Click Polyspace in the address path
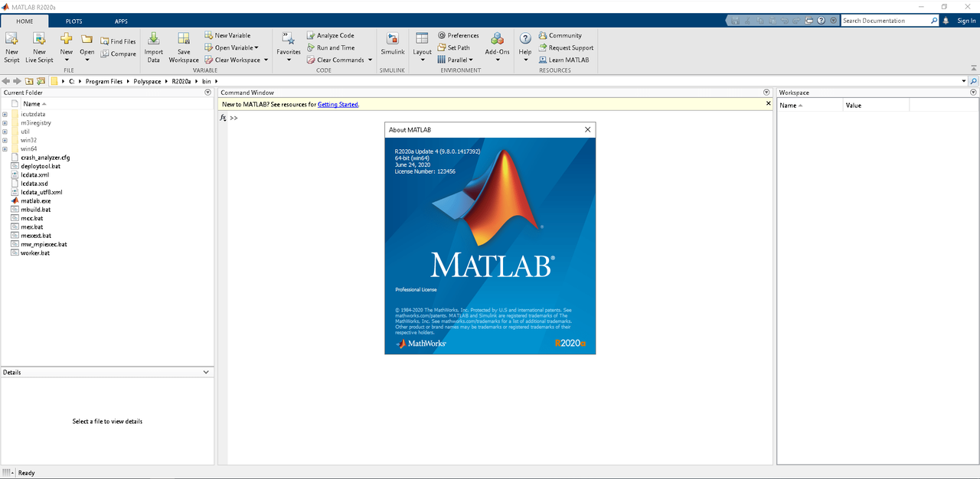Image resolution: width=980 pixels, height=479 pixels. coord(149,81)
